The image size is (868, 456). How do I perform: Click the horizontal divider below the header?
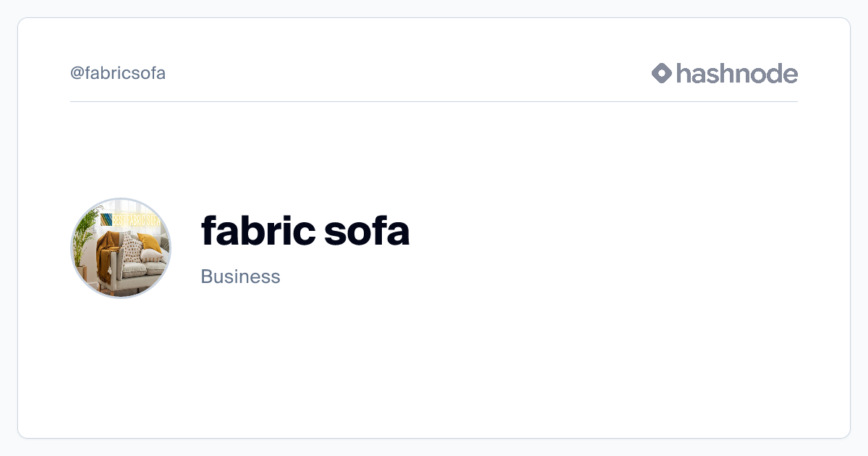click(x=434, y=101)
